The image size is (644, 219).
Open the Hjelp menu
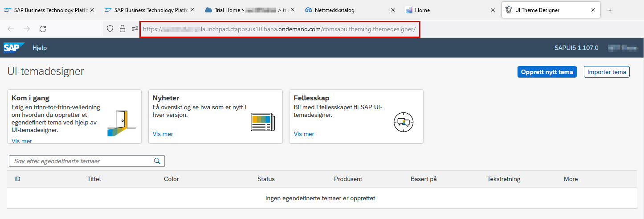pos(40,48)
